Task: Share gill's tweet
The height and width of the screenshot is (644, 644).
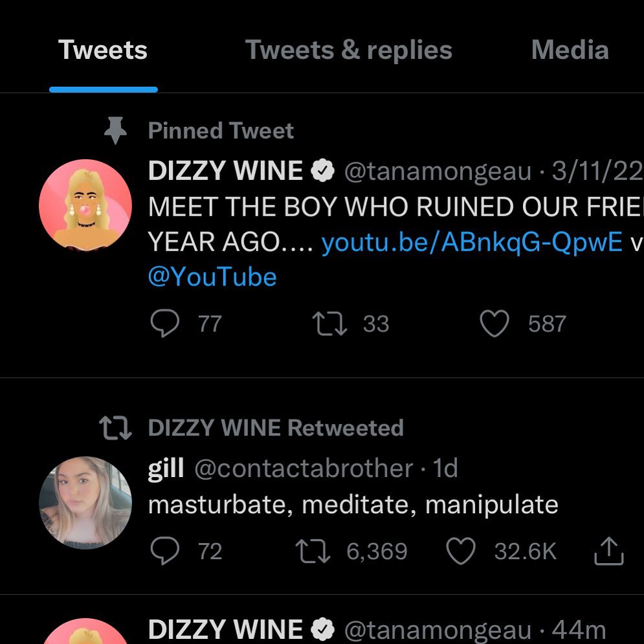Action: [x=608, y=551]
